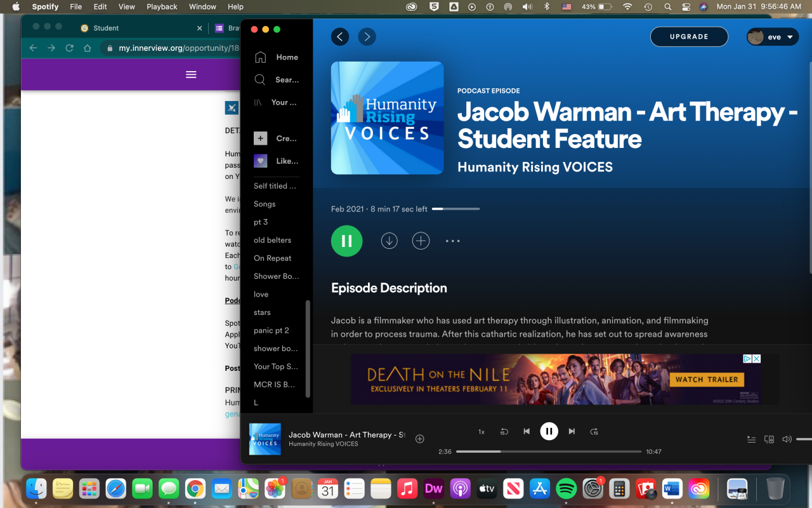Open Control Center in the menu bar
This screenshot has height=508, width=812.
coord(686,7)
